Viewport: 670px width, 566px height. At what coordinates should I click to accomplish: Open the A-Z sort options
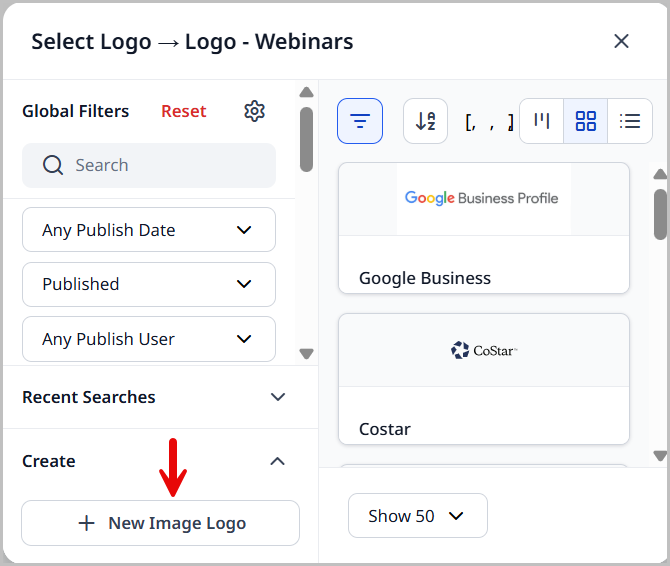[425, 121]
